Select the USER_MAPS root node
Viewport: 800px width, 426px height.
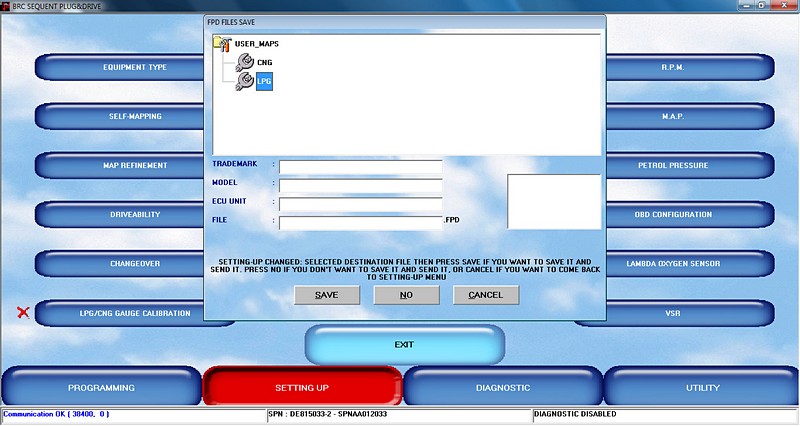(x=257, y=44)
